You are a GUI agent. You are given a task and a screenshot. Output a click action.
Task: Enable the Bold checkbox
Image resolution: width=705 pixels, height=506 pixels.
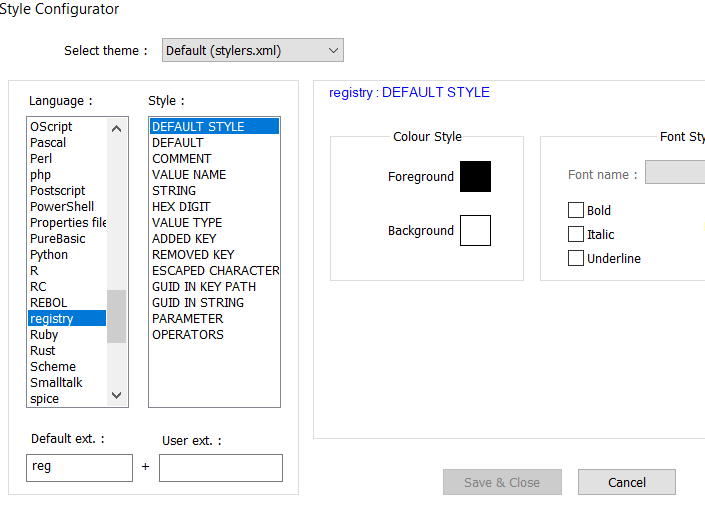[x=576, y=210]
